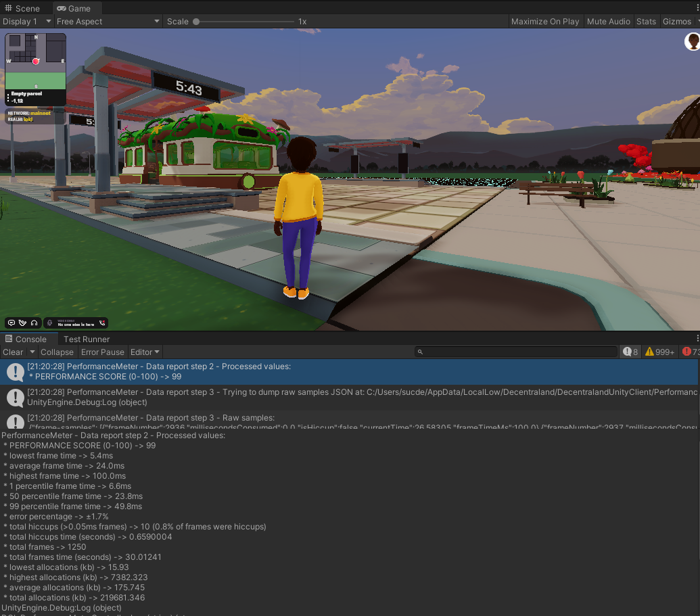Open the avatar profile picture icon

693,41
